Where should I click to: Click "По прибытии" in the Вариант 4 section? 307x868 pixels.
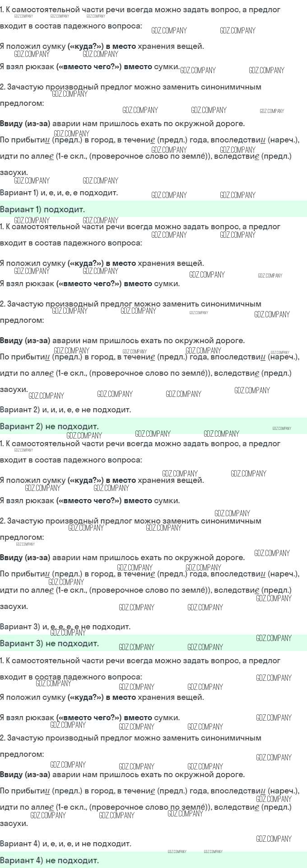tap(25, 791)
